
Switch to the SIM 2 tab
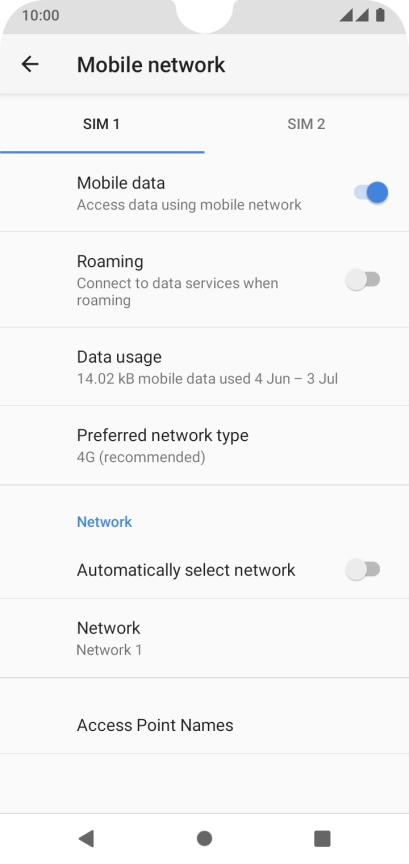point(306,124)
